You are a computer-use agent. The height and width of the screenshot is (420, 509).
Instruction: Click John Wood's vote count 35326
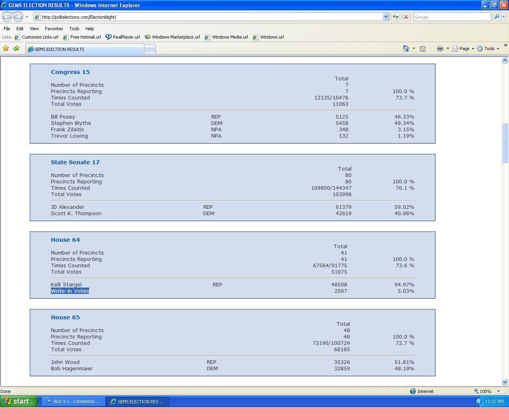pos(342,362)
